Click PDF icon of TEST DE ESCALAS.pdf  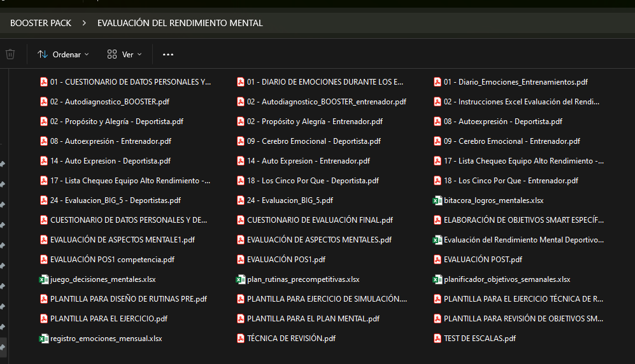(x=438, y=339)
